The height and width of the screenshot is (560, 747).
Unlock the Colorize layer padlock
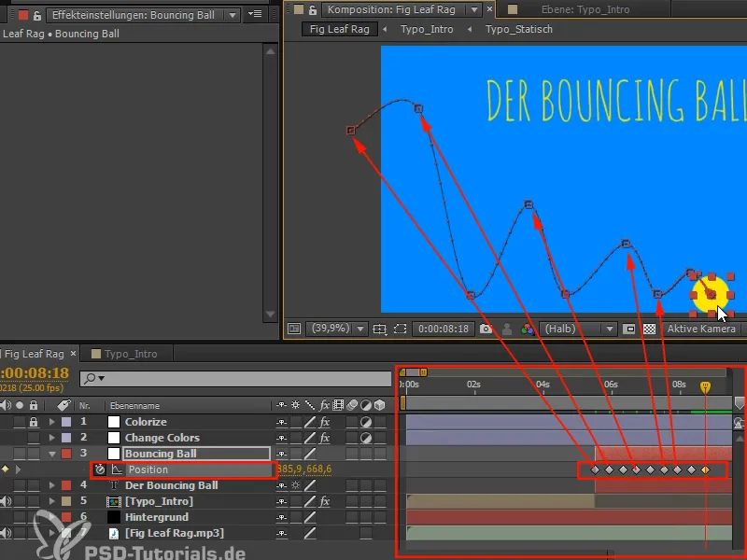click(34, 422)
